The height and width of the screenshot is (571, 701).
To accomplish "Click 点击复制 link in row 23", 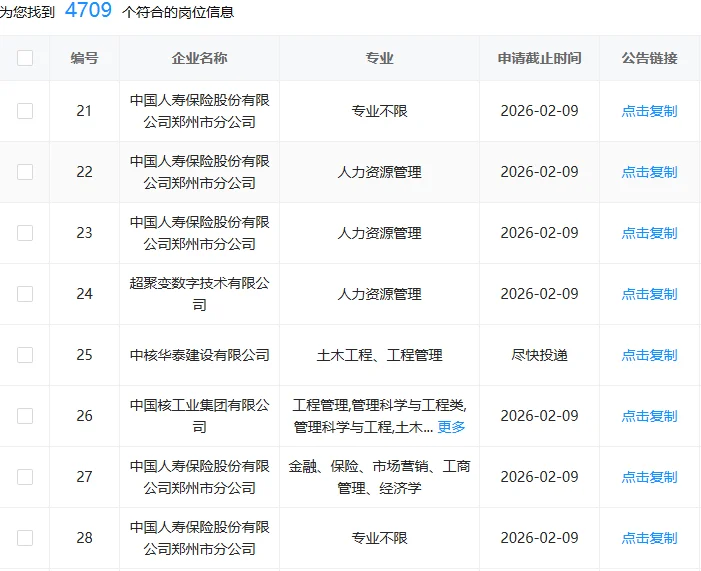I will 650,233.
